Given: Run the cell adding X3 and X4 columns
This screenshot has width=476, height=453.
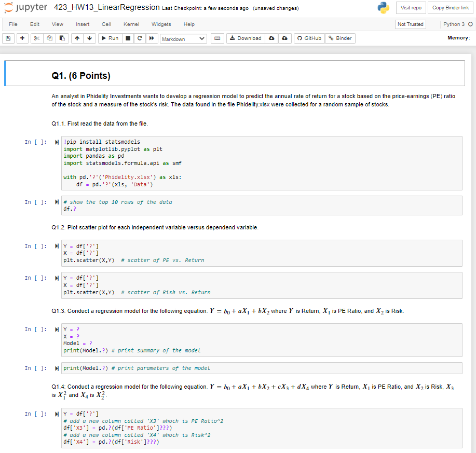Looking at the screenshot, I should 57,414.
